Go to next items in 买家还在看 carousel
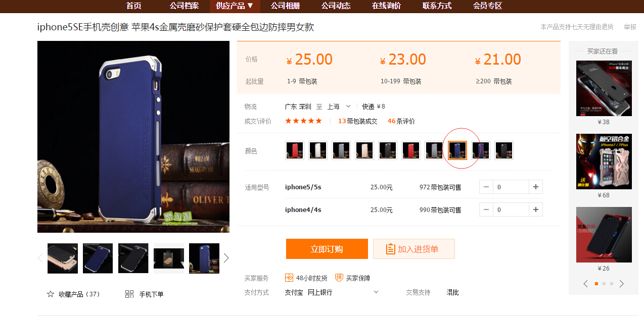 point(622,284)
